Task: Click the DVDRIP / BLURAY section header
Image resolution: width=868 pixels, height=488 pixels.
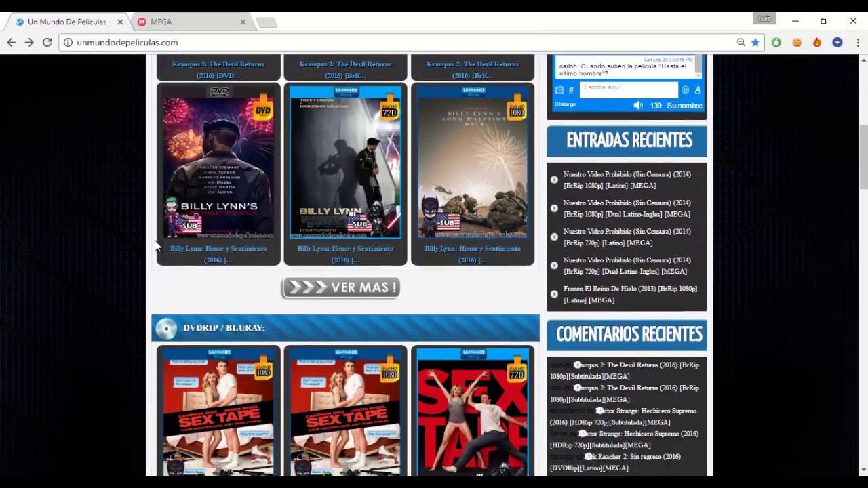Action: click(x=345, y=328)
